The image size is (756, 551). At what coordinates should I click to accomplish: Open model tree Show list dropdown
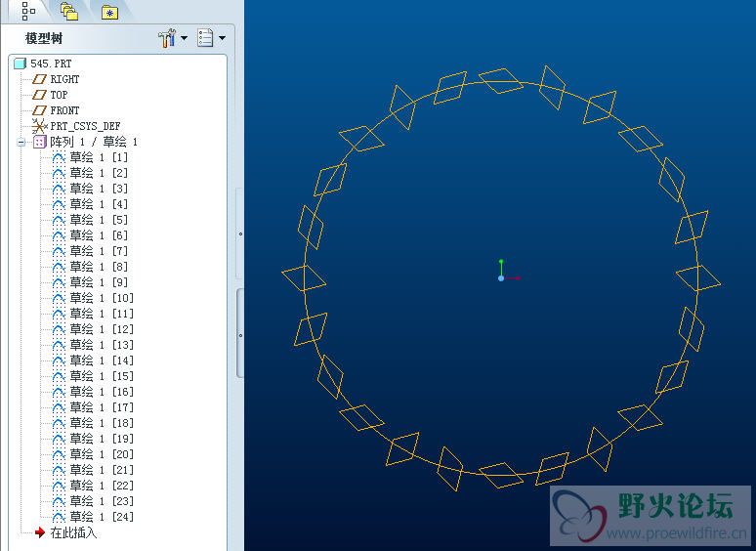coord(210,38)
